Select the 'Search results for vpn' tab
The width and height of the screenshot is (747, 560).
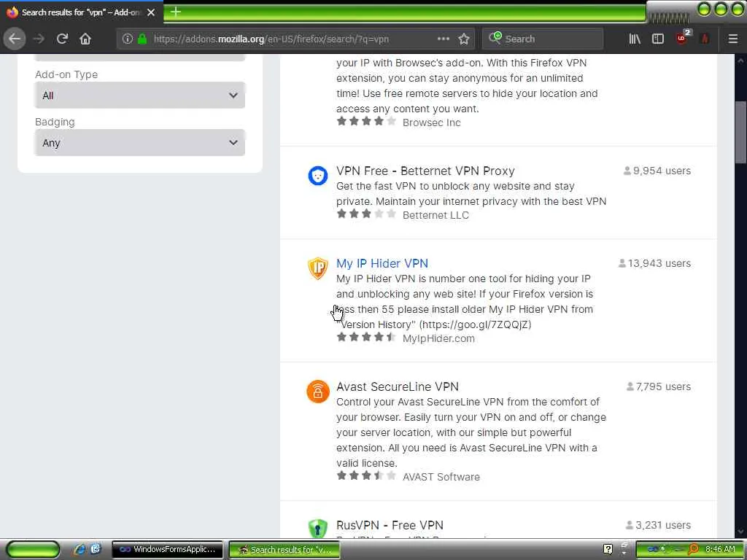[81, 12]
